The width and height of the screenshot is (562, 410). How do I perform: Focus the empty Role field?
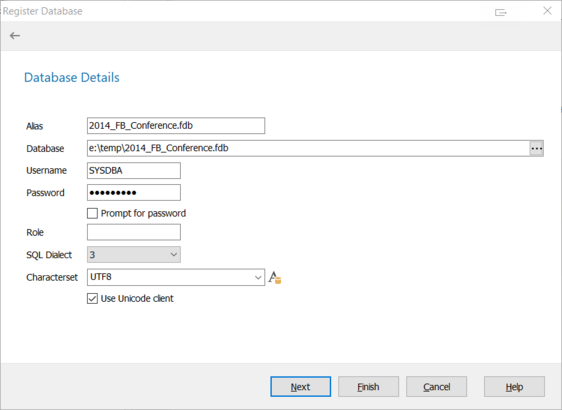point(134,232)
